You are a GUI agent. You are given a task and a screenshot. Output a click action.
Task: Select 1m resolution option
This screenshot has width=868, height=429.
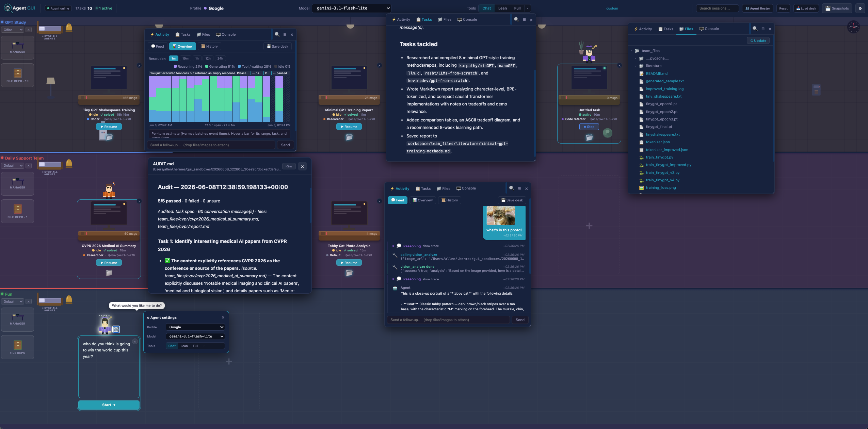174,59
